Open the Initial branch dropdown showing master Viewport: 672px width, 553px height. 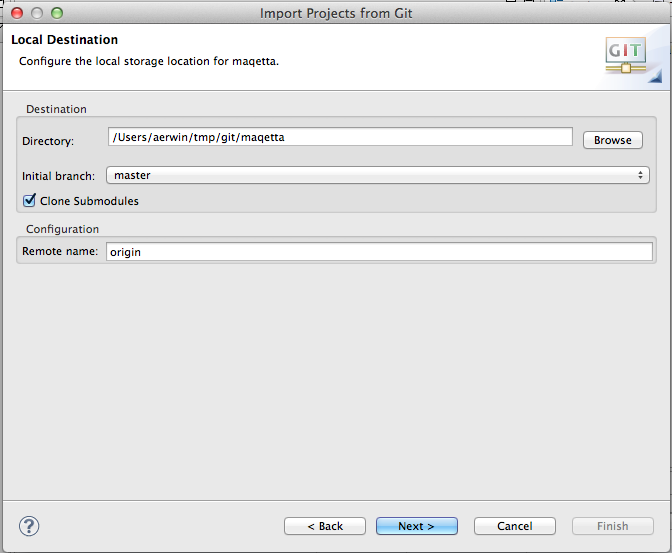[376, 175]
